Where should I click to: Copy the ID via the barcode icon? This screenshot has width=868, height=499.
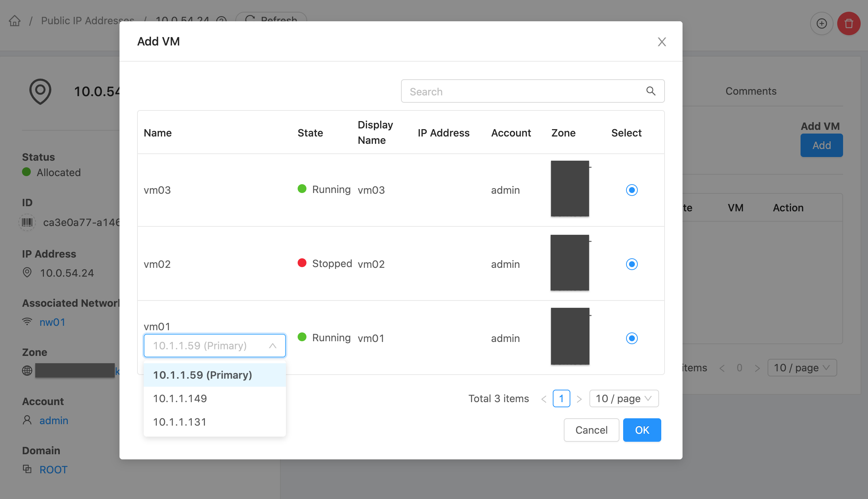pyautogui.click(x=27, y=222)
